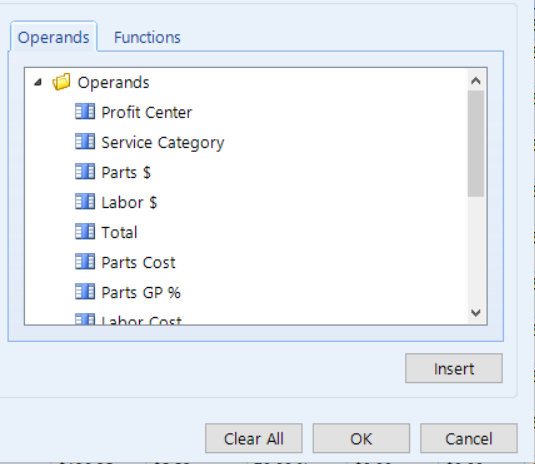Select the Parts GP % operand
535x464 pixels.
(x=141, y=292)
